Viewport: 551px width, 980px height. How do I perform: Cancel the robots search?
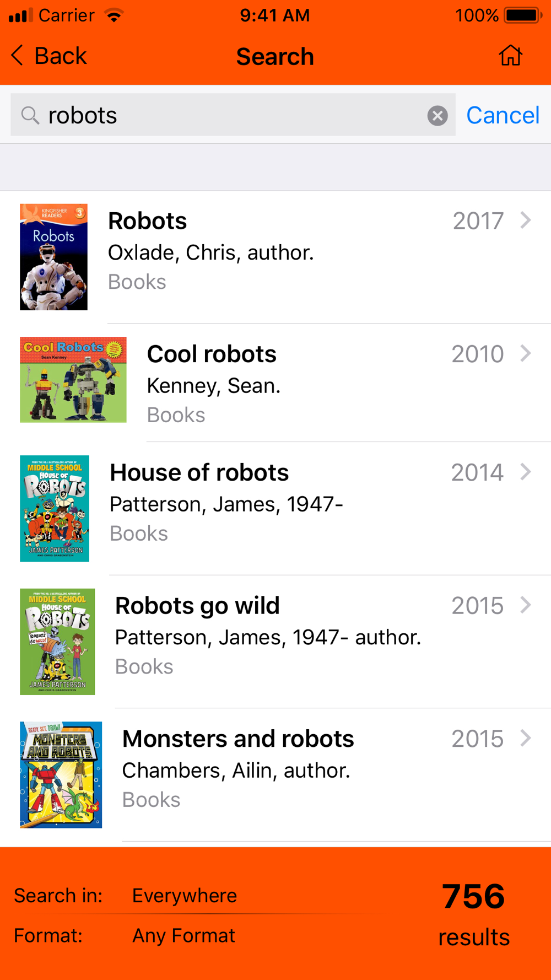(x=503, y=115)
